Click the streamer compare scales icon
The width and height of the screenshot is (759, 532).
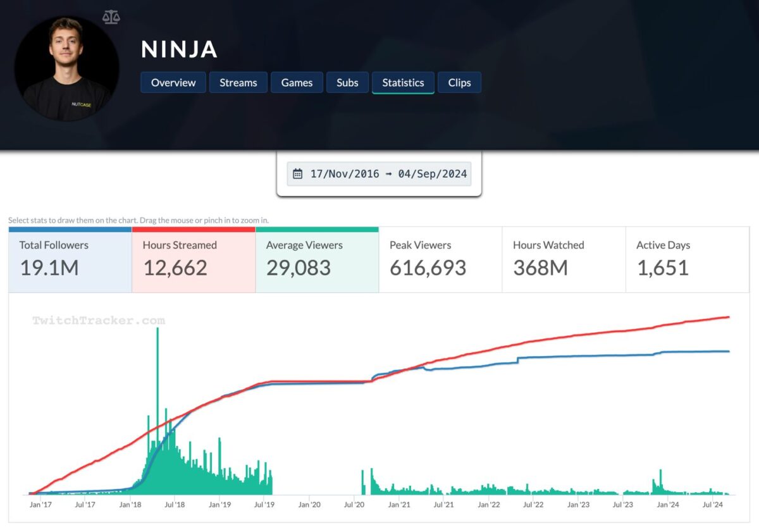111,16
